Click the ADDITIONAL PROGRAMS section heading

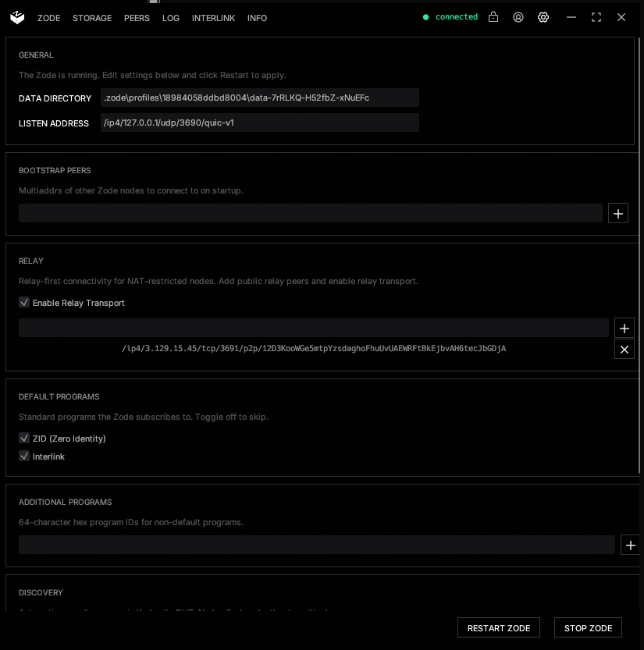click(65, 503)
